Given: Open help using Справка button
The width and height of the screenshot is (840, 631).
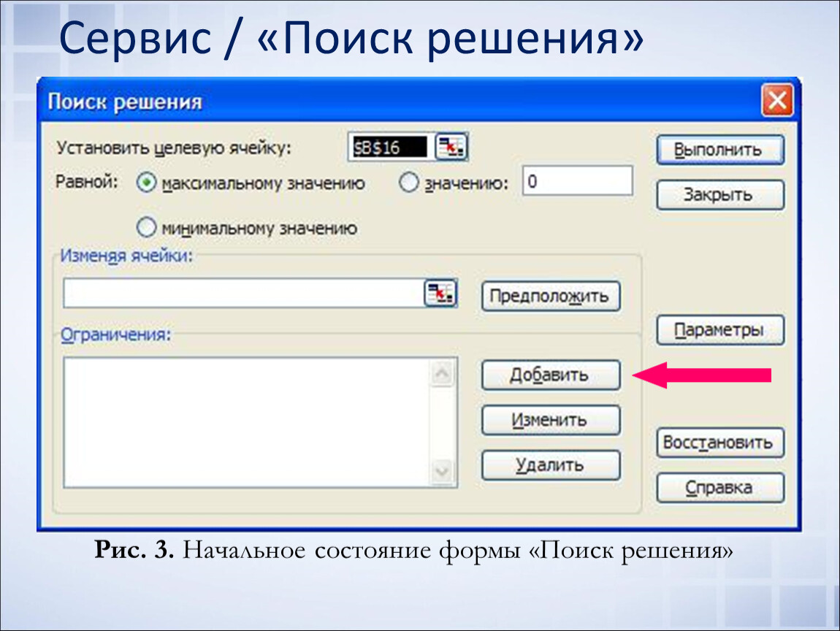Looking at the screenshot, I should pyautogui.click(x=719, y=487).
